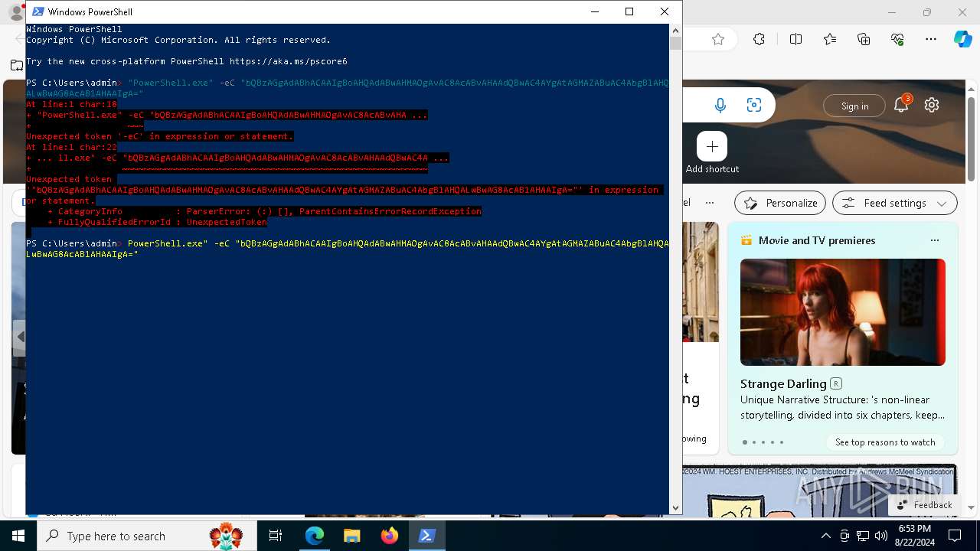Click Strange Darling title link
The image size is (980, 551).
click(783, 383)
